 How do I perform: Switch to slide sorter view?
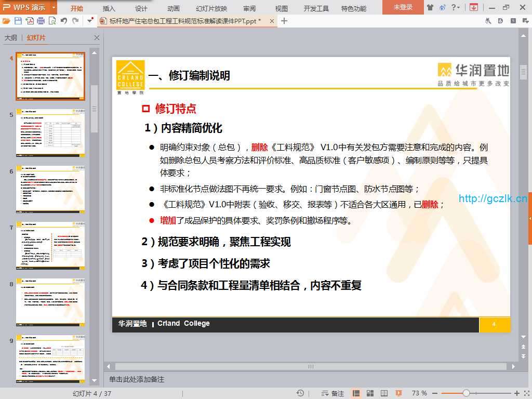tap(370, 393)
